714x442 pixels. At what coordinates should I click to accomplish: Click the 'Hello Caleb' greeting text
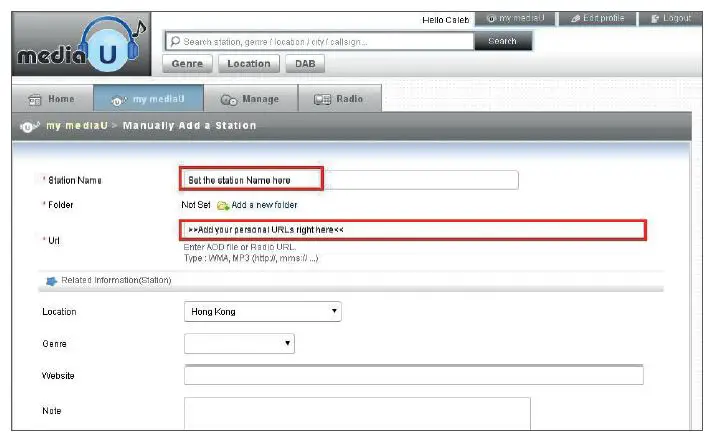click(x=445, y=20)
